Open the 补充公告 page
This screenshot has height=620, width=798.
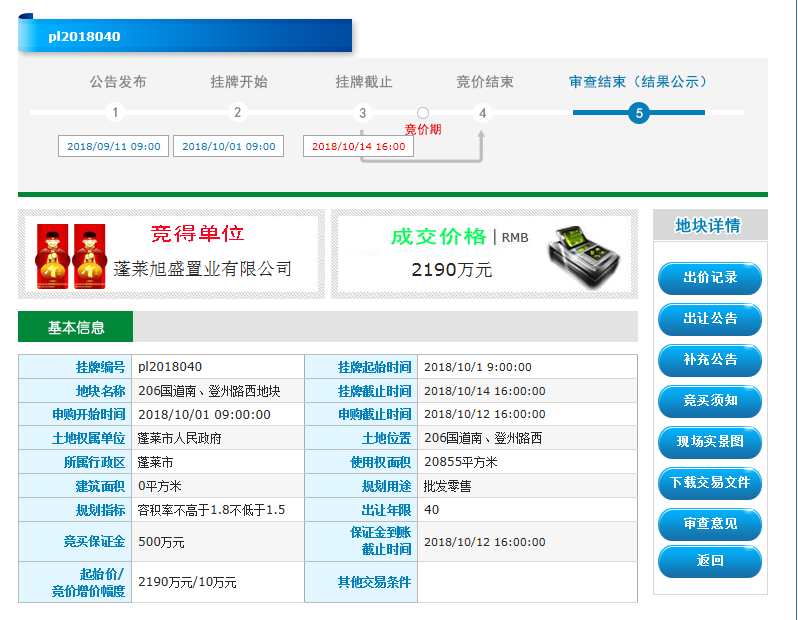tap(709, 360)
